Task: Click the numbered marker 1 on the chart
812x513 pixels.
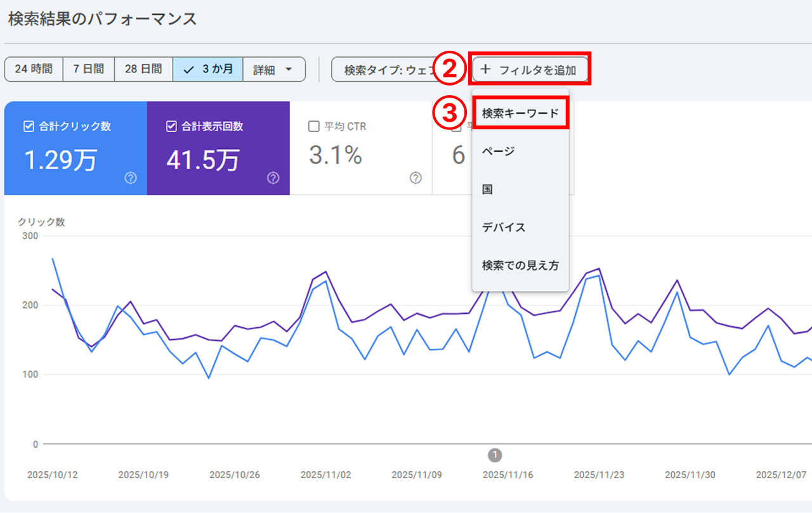Action: [495, 455]
